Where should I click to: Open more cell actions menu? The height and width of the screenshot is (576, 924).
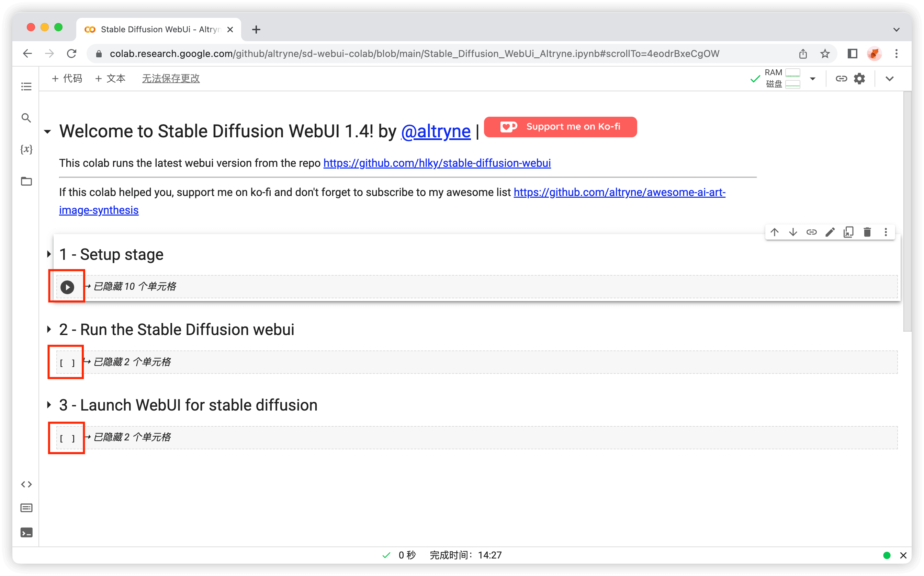coord(886,232)
